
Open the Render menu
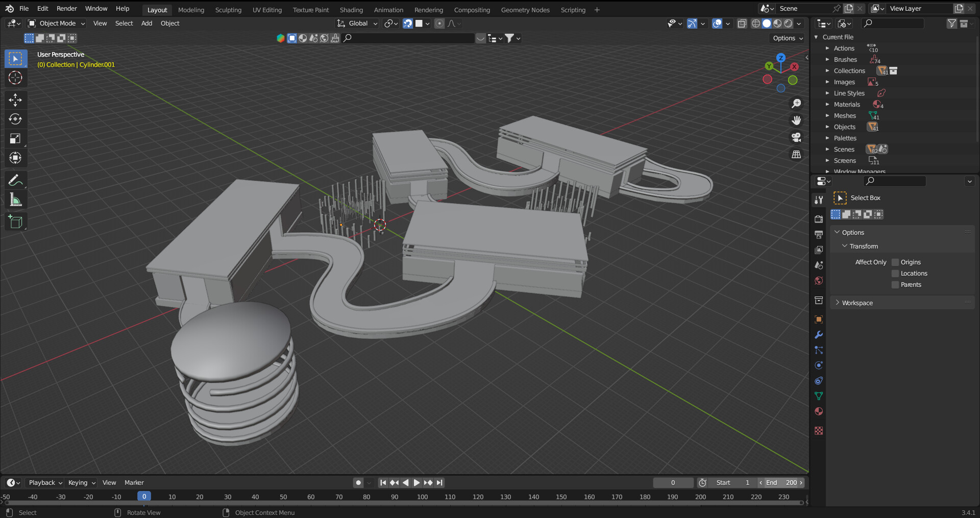click(66, 9)
